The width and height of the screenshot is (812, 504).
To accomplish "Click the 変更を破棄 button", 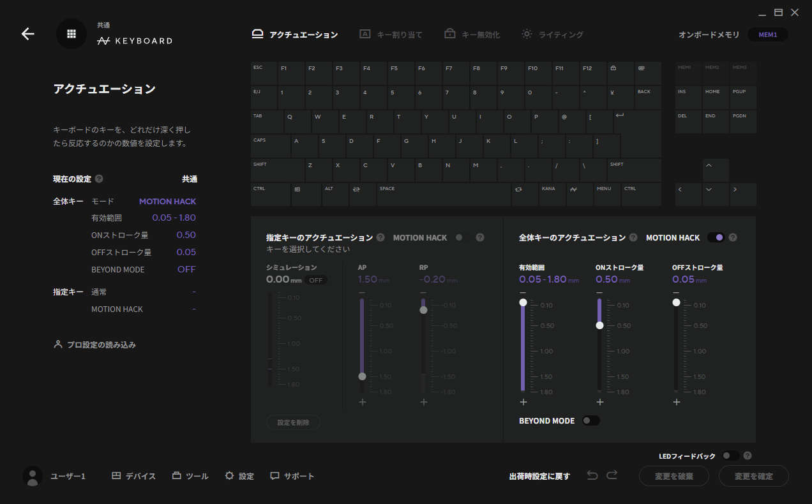I will 674,476.
